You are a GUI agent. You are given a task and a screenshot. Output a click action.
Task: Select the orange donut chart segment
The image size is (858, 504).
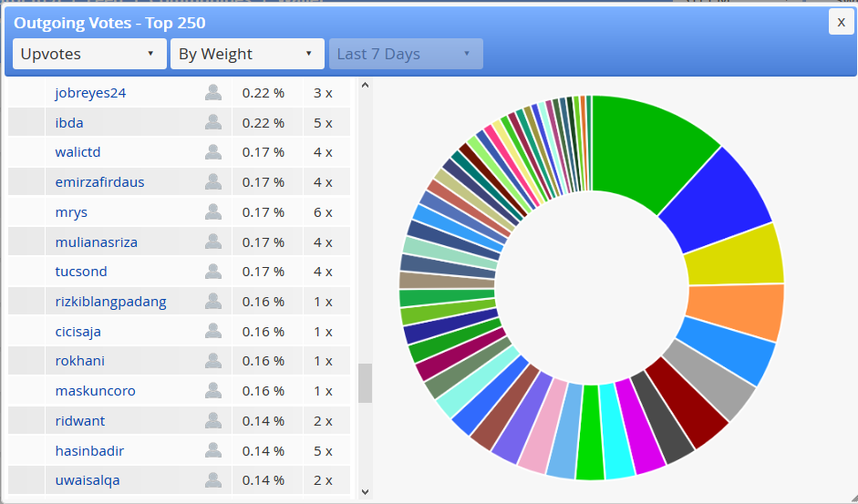point(736,311)
